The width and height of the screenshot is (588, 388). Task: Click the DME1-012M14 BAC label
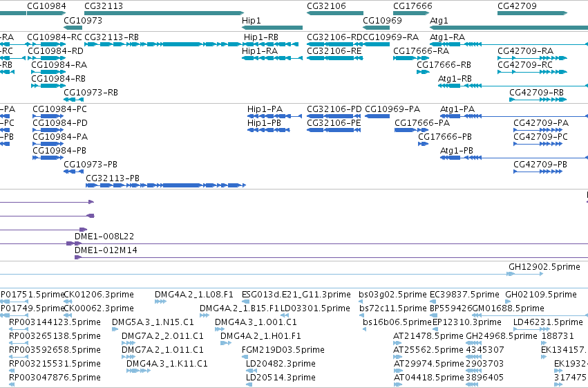coord(106,250)
